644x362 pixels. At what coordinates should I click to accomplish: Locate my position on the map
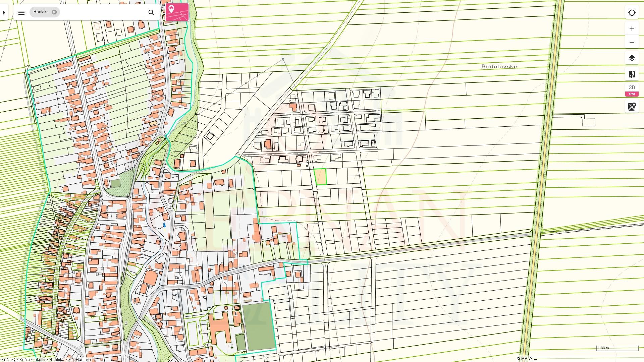click(632, 13)
